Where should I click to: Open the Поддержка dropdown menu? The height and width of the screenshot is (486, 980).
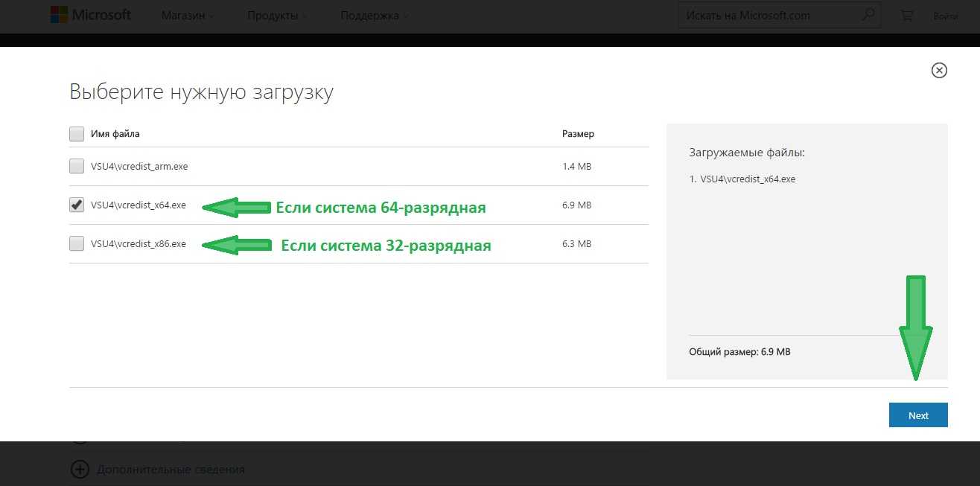[x=374, y=16]
